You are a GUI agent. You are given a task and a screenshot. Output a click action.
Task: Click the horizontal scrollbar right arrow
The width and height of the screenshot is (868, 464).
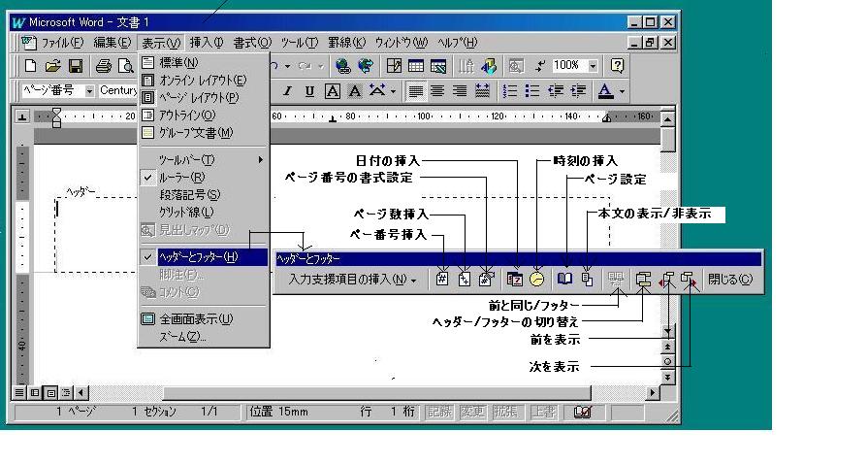pos(653,392)
